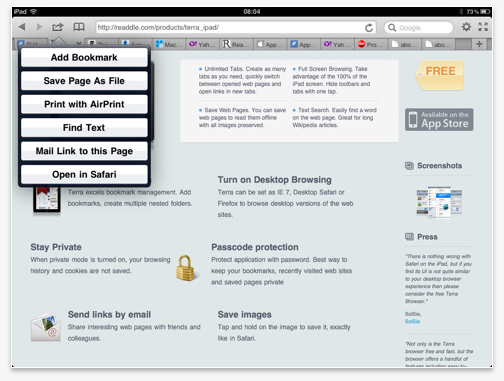Reload the page with refresh icon
This screenshot has height=381, width=504.
point(369,28)
